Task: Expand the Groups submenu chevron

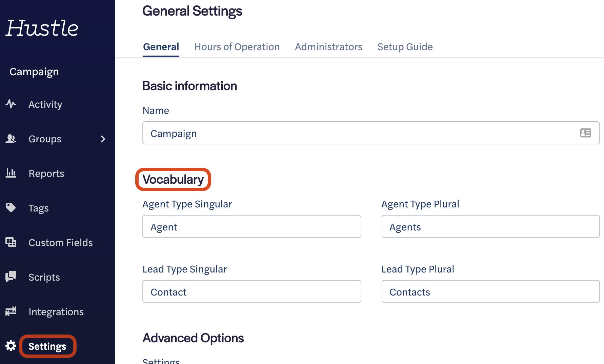Action: [103, 139]
